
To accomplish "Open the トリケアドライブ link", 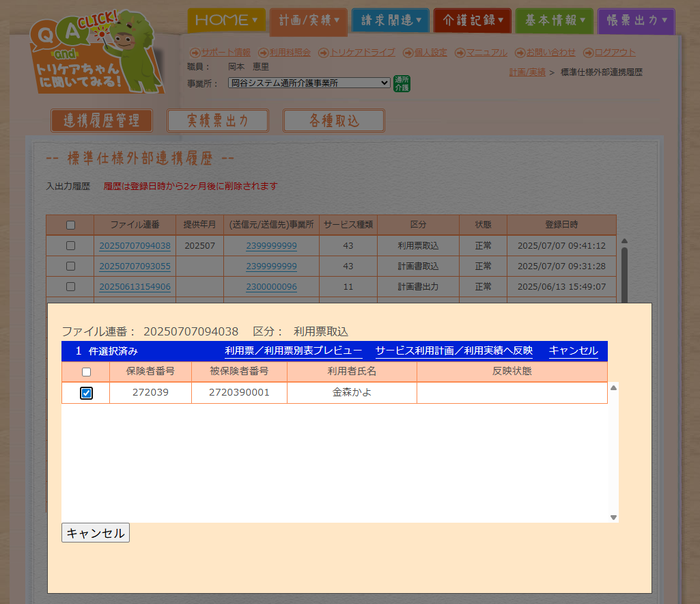I will coord(363,53).
